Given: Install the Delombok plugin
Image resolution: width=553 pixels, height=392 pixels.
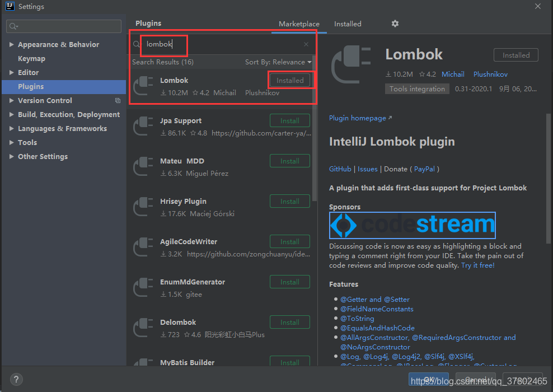Looking at the screenshot, I should click(x=290, y=322).
